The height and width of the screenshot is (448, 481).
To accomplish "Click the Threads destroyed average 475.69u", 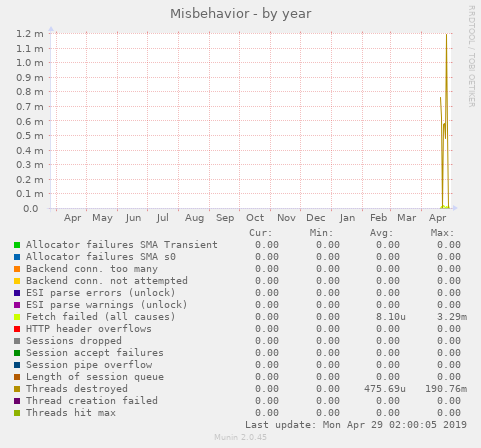I will (x=385, y=389).
